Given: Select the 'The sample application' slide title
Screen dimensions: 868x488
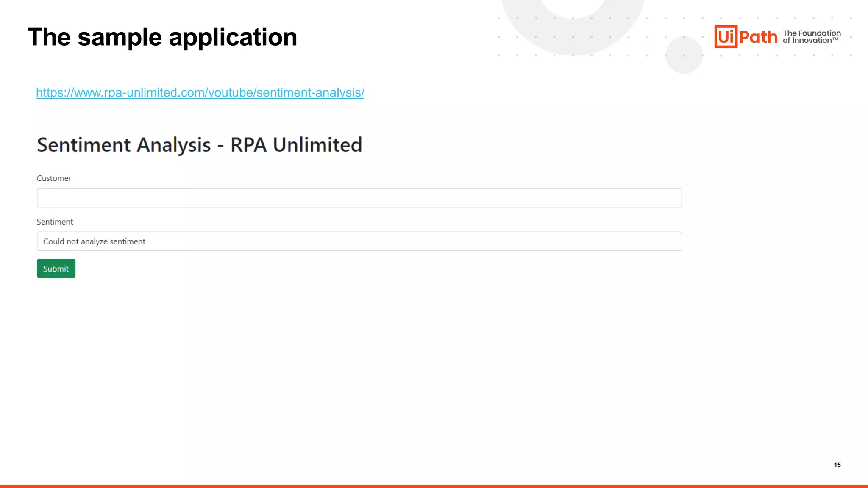Looking at the screenshot, I should (162, 37).
